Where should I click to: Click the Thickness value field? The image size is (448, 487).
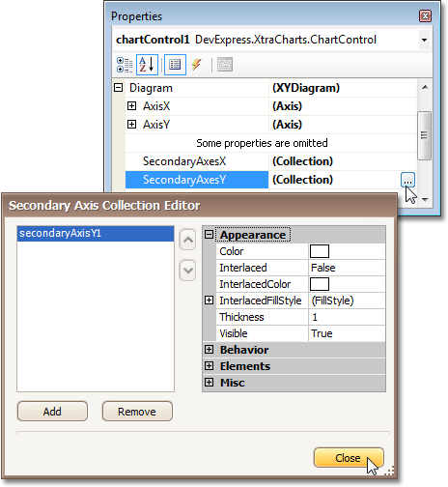(x=347, y=317)
